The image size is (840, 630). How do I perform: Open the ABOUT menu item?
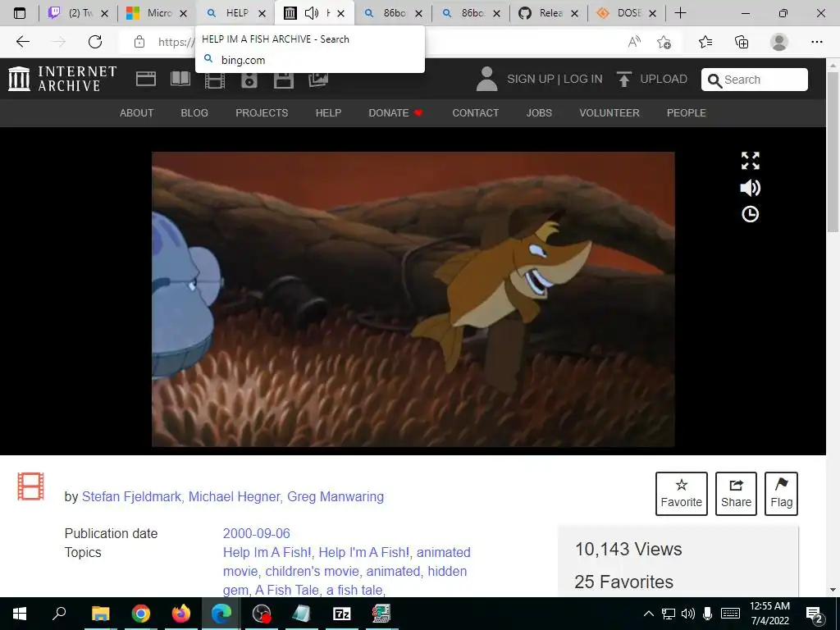pyautogui.click(x=137, y=113)
